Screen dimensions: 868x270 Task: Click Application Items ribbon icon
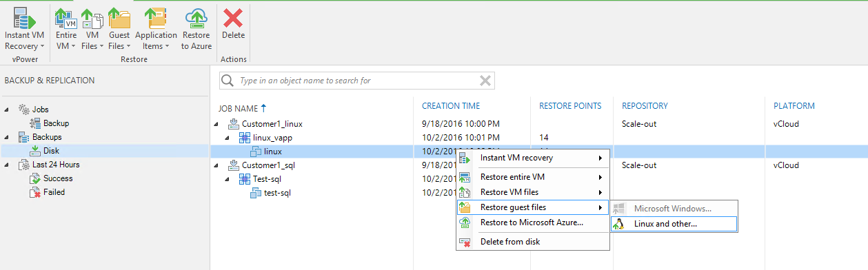coord(156,19)
